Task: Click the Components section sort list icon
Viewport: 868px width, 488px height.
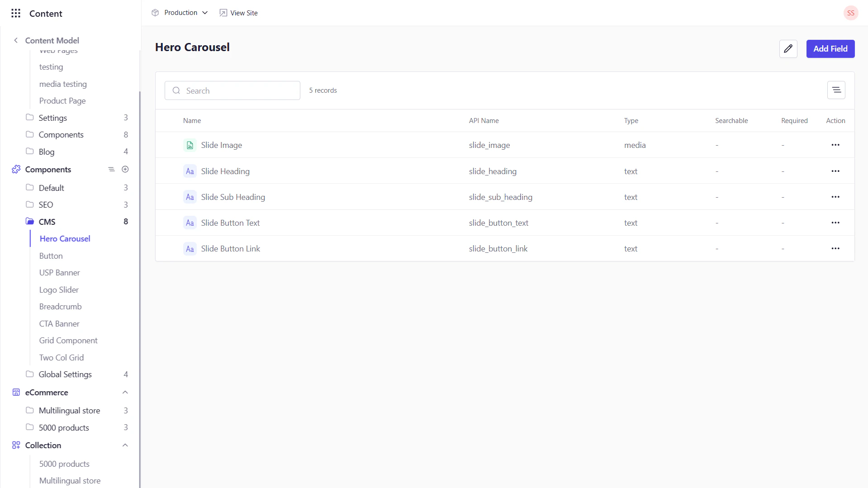Action: 111,169
